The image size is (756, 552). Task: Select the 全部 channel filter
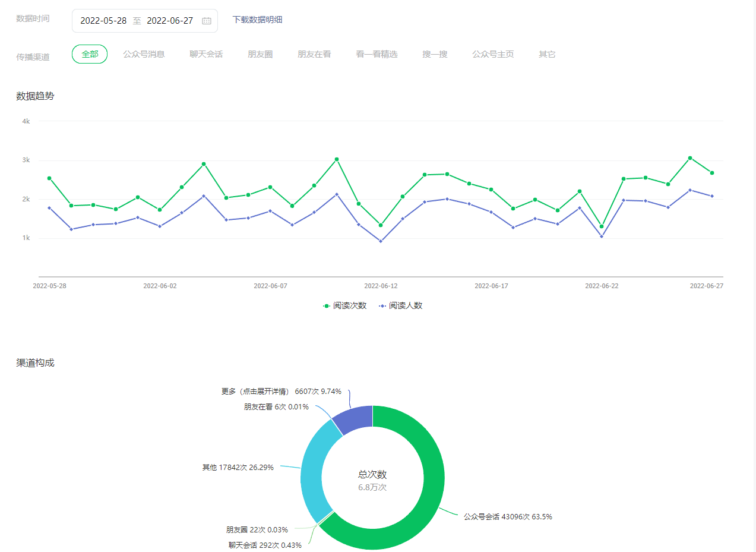pyautogui.click(x=90, y=54)
